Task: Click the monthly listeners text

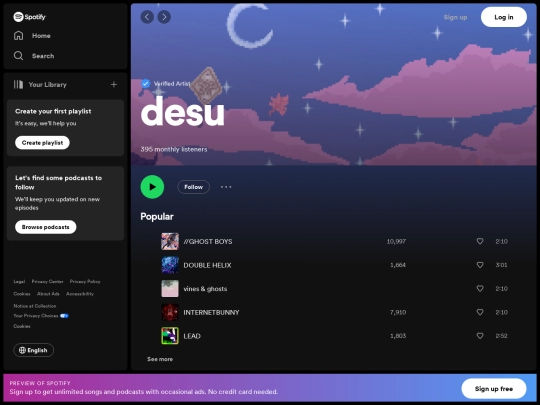Action: pos(174,149)
